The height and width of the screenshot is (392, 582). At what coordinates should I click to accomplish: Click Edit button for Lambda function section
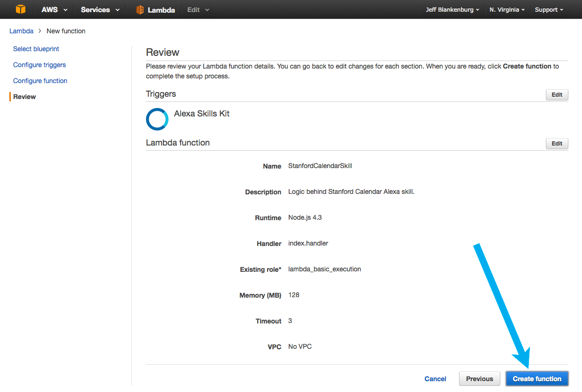point(557,144)
